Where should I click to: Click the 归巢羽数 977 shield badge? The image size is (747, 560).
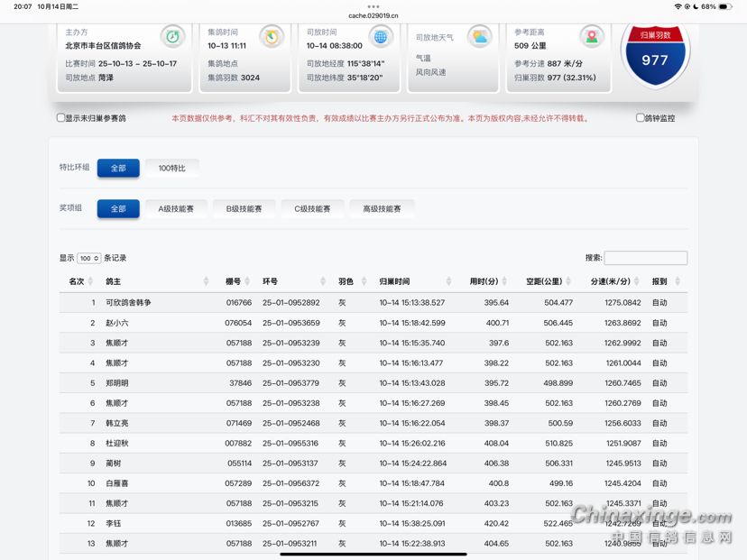(x=655, y=52)
